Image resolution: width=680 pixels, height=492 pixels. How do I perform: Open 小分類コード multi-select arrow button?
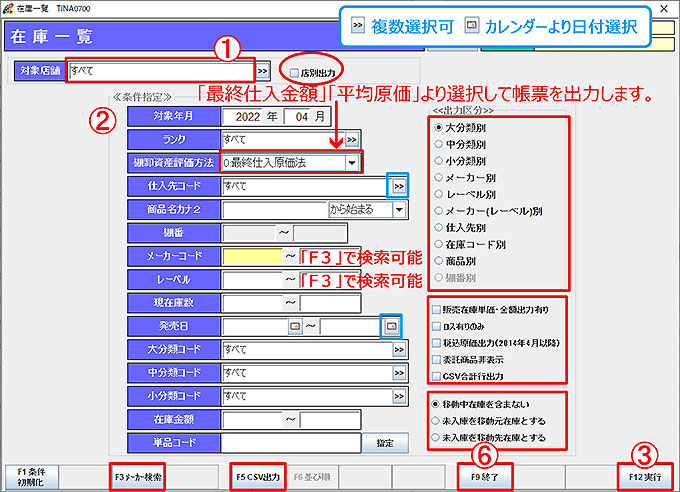[x=399, y=397]
